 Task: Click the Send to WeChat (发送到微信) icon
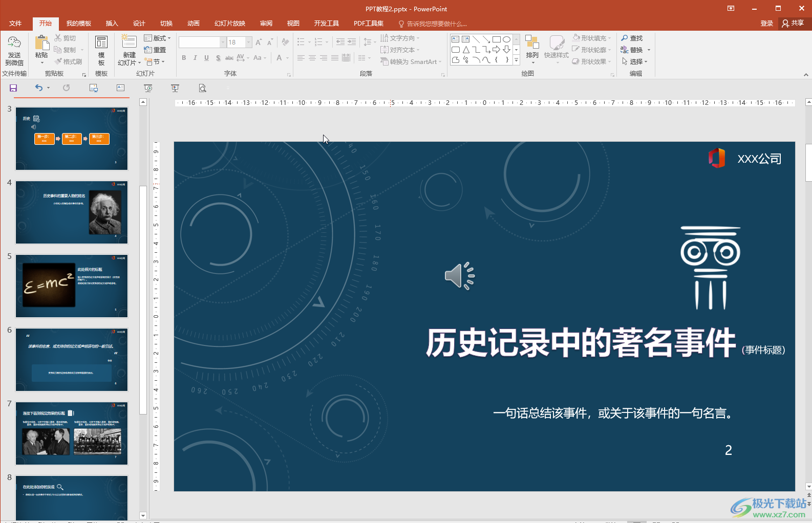click(14, 43)
